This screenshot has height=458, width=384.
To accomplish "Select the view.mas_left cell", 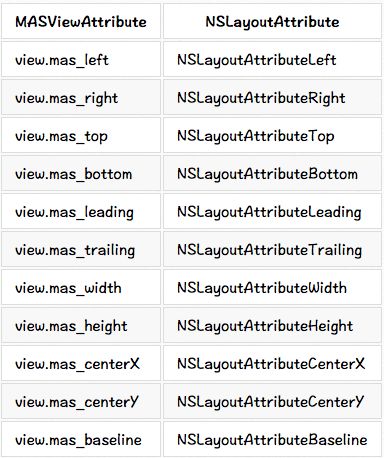I will click(x=81, y=60).
